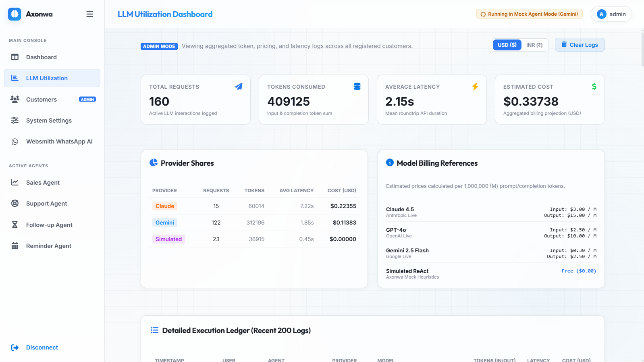Open Websmith WhatsApp AI menu item
This screenshot has height=362, width=644.
[x=52, y=141]
